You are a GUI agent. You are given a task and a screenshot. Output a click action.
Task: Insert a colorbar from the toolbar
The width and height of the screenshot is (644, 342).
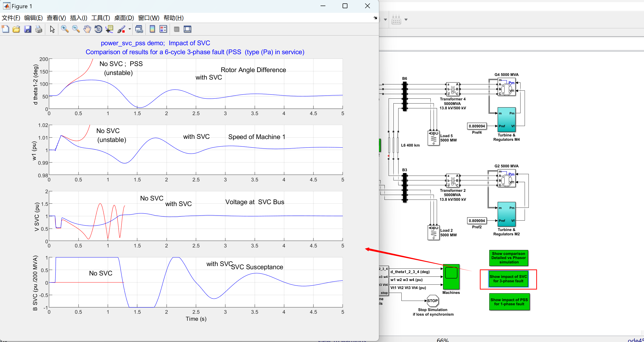coord(152,29)
